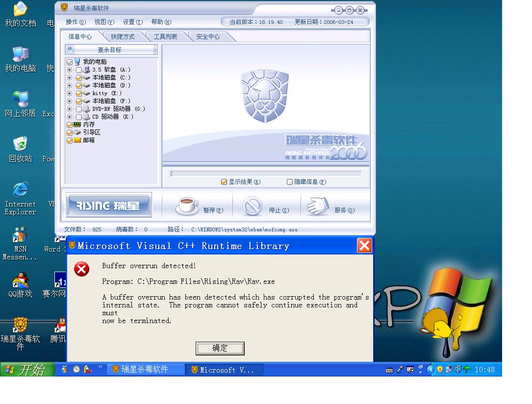Screen dimensions: 532x404
Task: Open the Recycle Bin icon
Action: coord(21,149)
